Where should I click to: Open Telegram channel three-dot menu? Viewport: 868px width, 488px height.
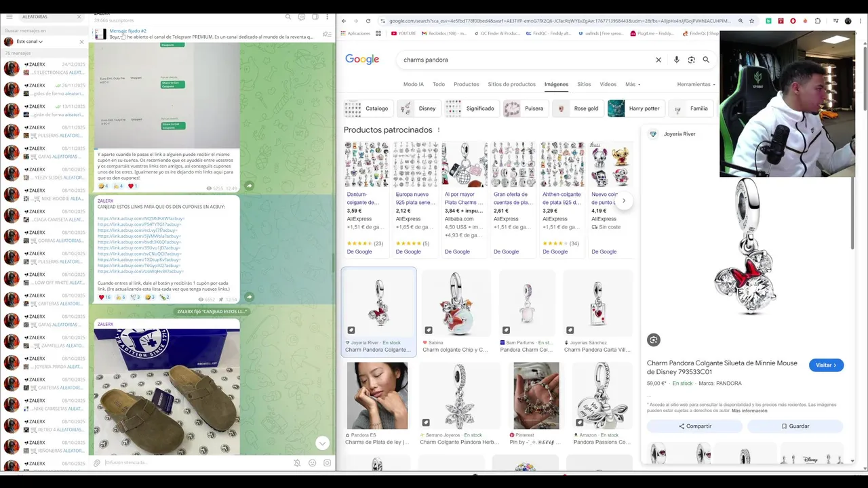click(328, 16)
